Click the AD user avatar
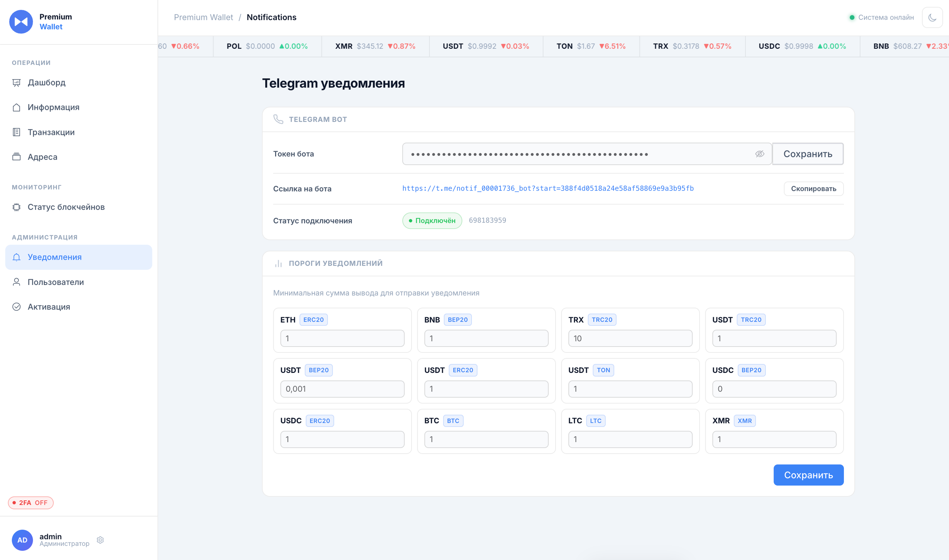The height and width of the screenshot is (560, 949). pos(22,540)
